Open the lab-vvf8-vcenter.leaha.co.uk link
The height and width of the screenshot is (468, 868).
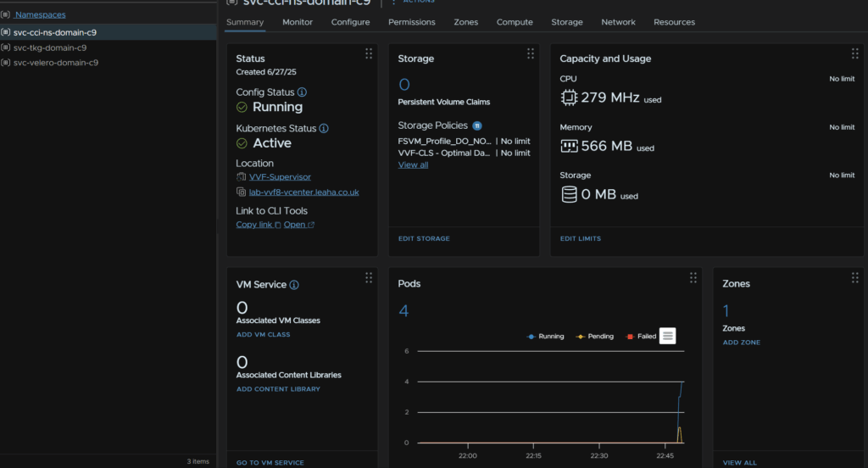pyautogui.click(x=304, y=192)
